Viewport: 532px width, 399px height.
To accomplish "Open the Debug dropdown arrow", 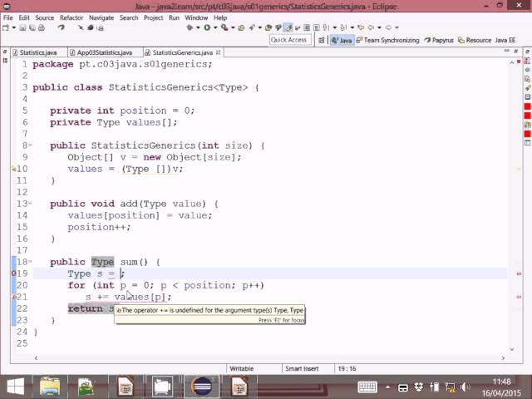I will coord(198,27).
